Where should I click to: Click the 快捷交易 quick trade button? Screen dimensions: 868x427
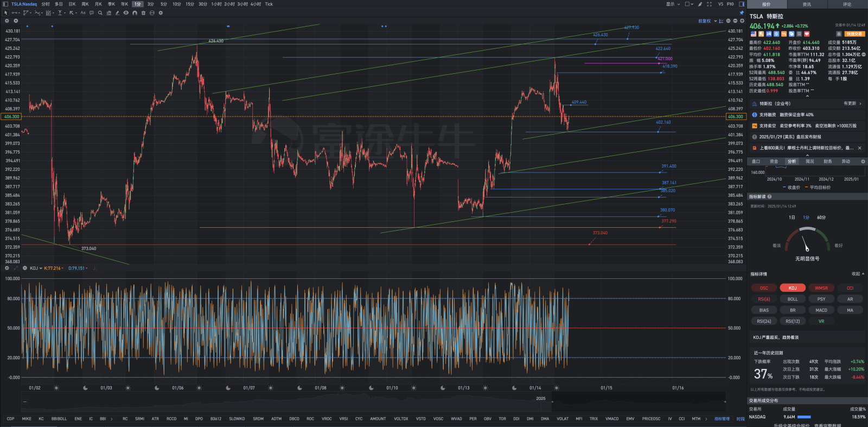point(855,34)
